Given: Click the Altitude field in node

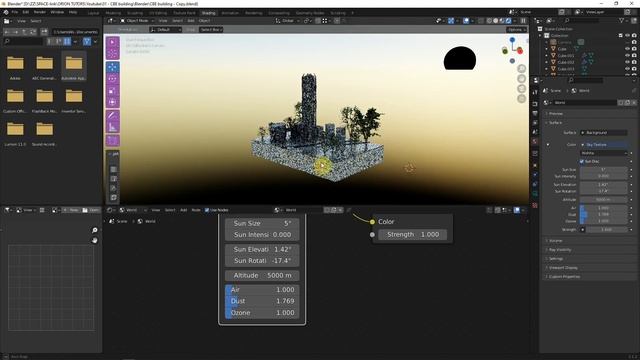Looking at the screenshot, I should 262,276.
